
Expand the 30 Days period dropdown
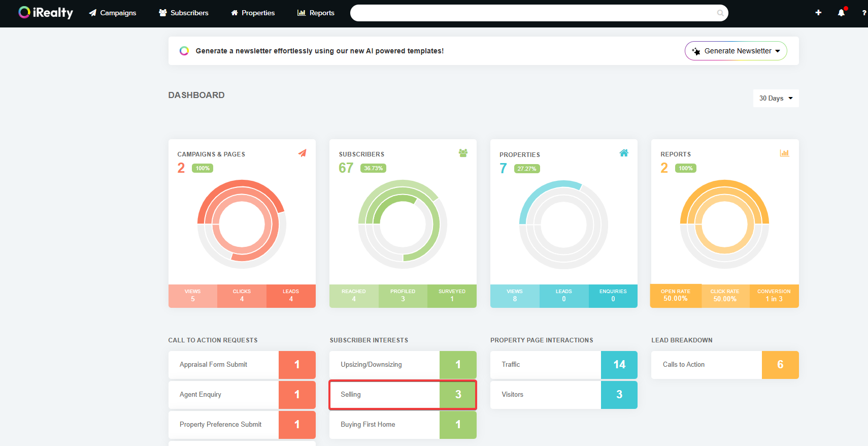coord(776,98)
